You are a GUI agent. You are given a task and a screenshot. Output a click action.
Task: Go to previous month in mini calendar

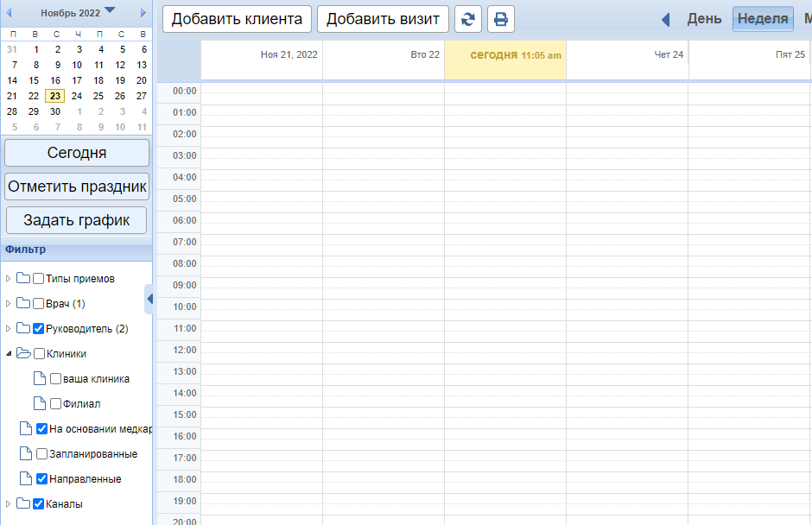[x=10, y=12]
